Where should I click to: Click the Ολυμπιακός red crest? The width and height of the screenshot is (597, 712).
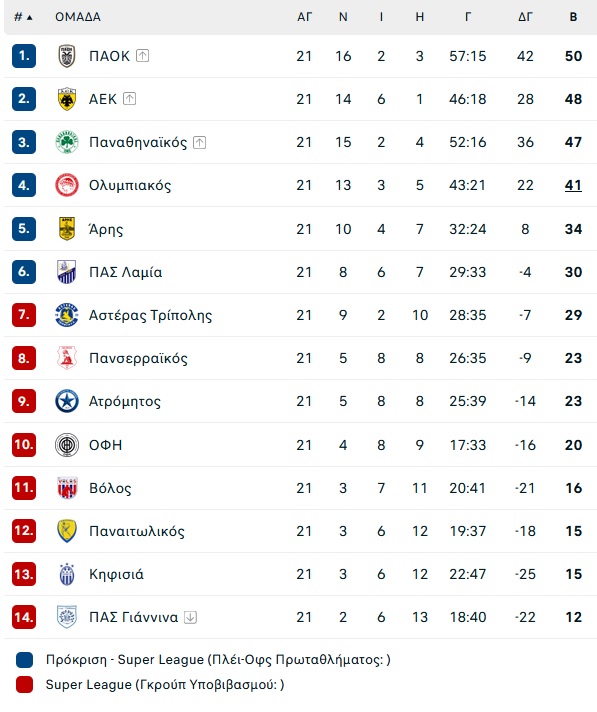pyautogui.click(x=67, y=185)
